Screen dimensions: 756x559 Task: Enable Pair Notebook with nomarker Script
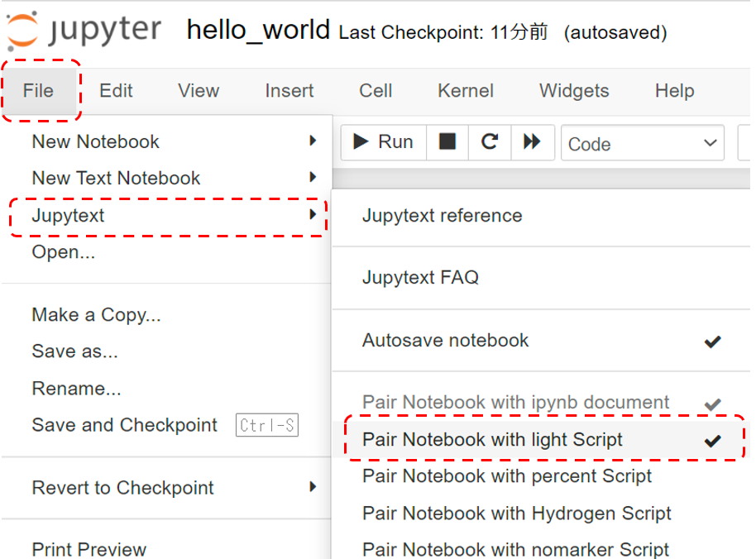541,549
